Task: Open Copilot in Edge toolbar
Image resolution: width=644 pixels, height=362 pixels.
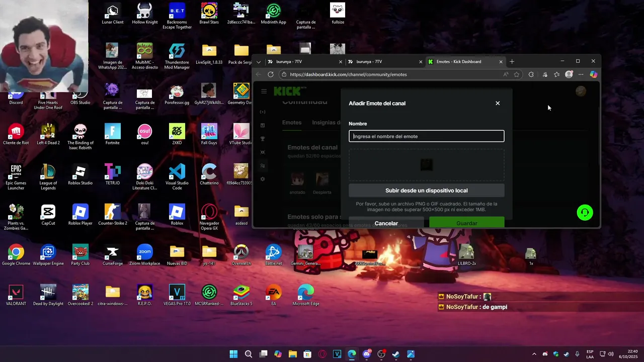Action: click(x=594, y=74)
